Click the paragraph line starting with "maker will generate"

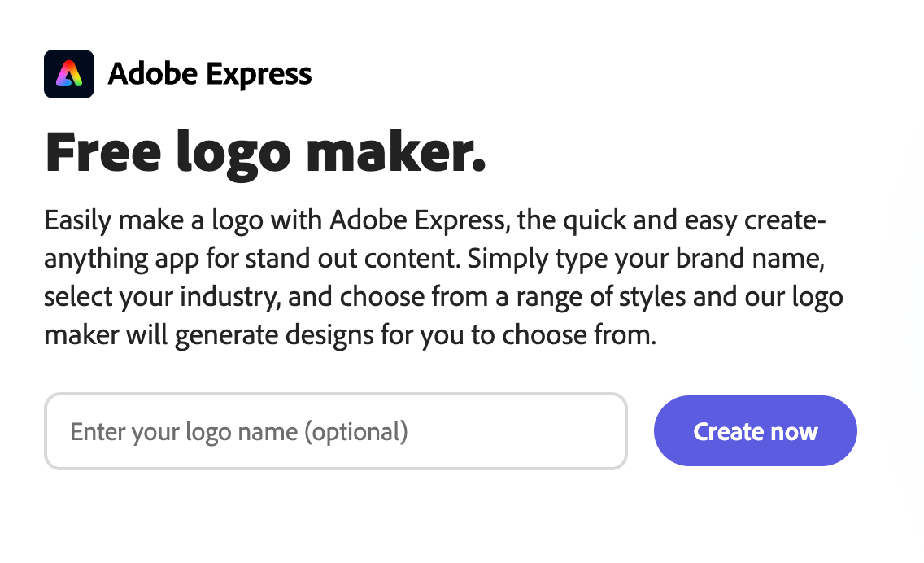point(350,335)
